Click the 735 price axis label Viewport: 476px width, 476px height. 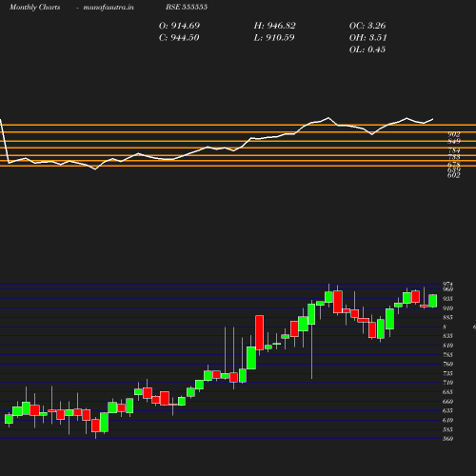pos(447,373)
